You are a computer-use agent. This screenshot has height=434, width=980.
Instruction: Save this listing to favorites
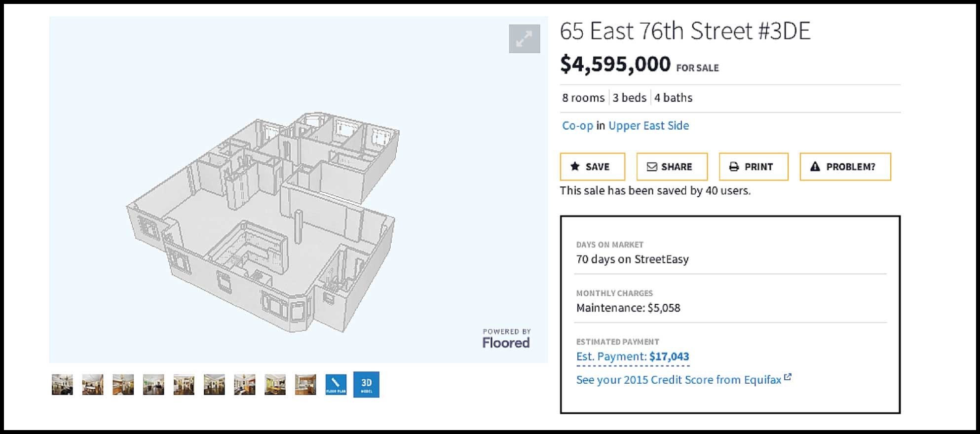pyautogui.click(x=593, y=167)
